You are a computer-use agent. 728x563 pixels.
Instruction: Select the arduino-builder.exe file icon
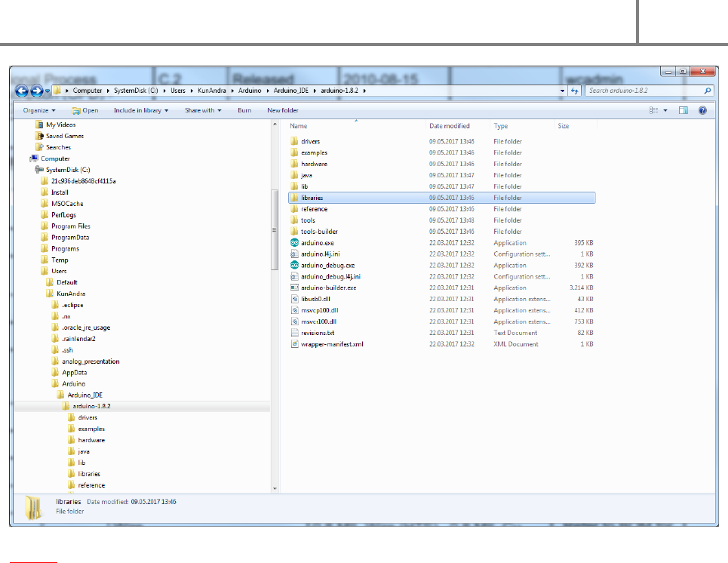[294, 288]
